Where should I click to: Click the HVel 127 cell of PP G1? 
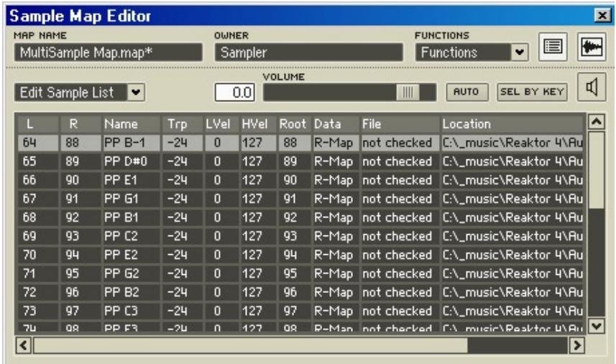click(x=258, y=199)
